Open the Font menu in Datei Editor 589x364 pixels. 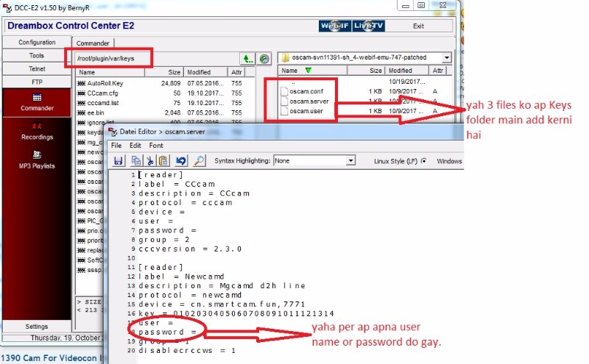point(156,146)
